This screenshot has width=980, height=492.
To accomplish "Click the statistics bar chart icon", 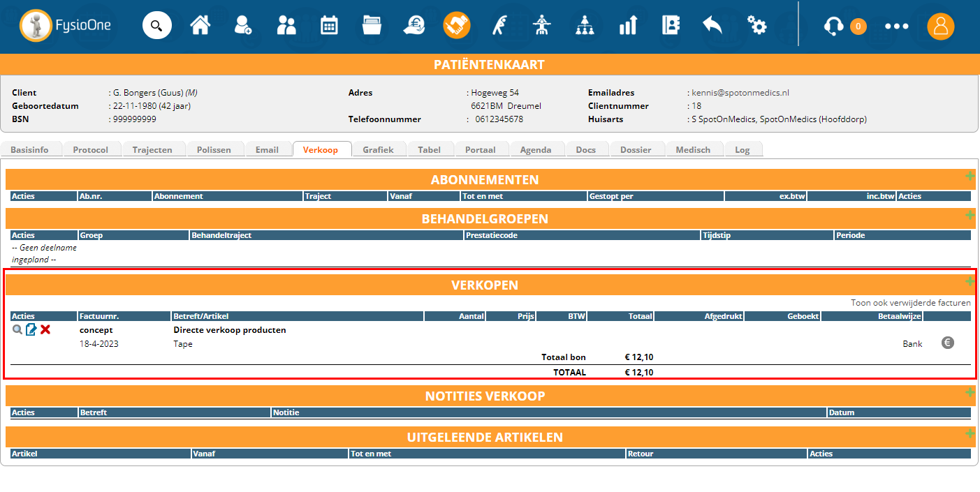I will coord(628,27).
